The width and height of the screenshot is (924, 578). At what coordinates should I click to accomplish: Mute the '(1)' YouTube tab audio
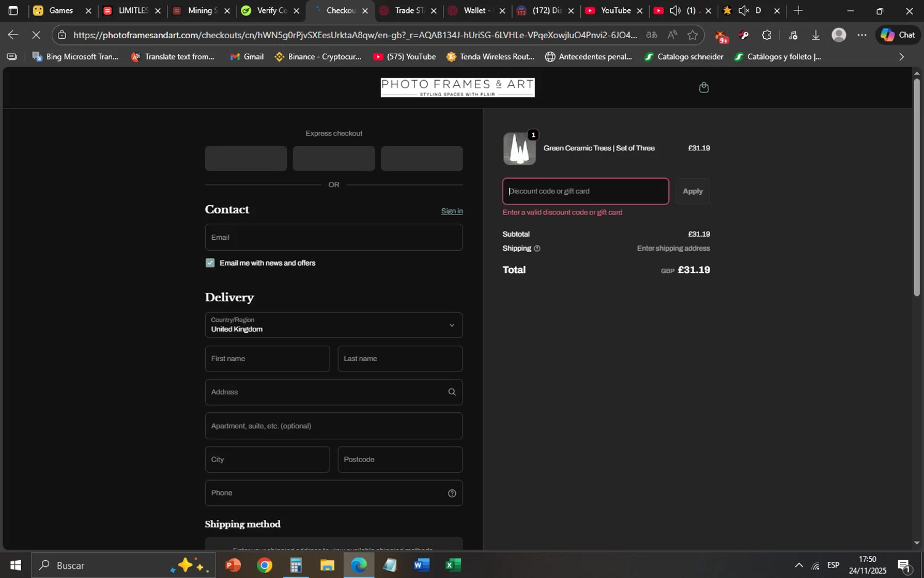(x=675, y=10)
